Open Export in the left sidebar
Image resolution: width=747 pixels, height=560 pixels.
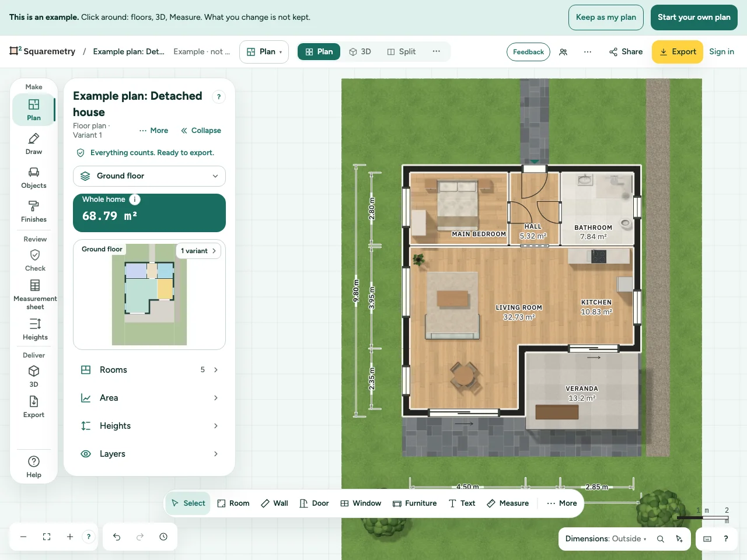click(x=34, y=407)
